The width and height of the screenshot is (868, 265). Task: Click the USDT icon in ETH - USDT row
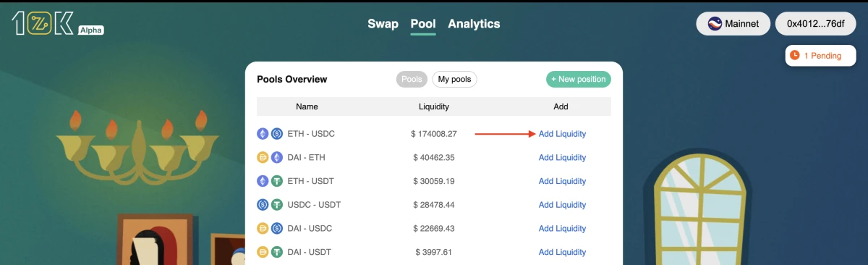276,181
